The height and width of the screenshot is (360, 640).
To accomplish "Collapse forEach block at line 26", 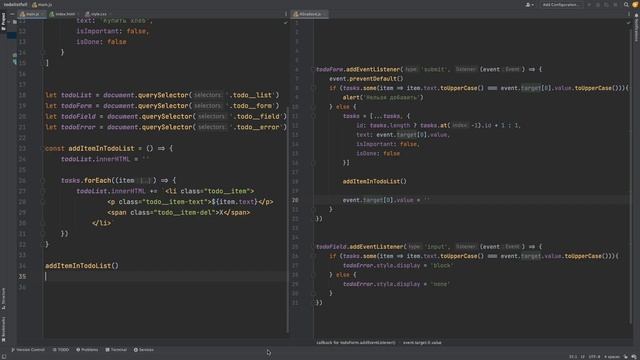I will [42, 180].
